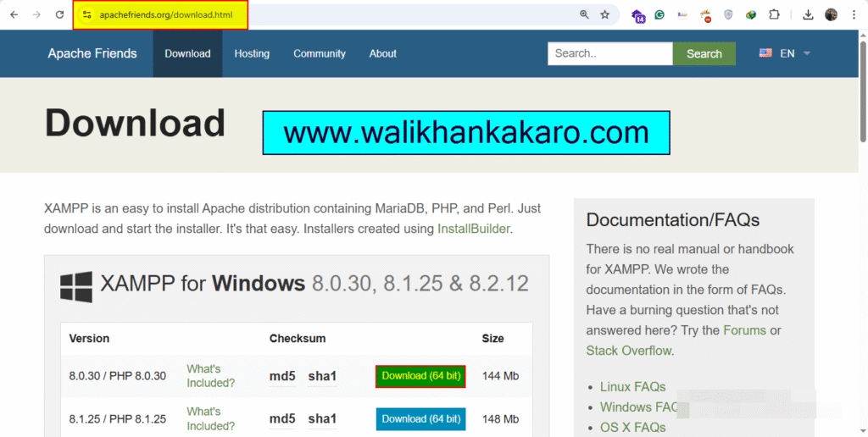Screen dimensions: 868x437
Task: Open the Stack Overflow link
Action: pyautogui.click(x=629, y=351)
